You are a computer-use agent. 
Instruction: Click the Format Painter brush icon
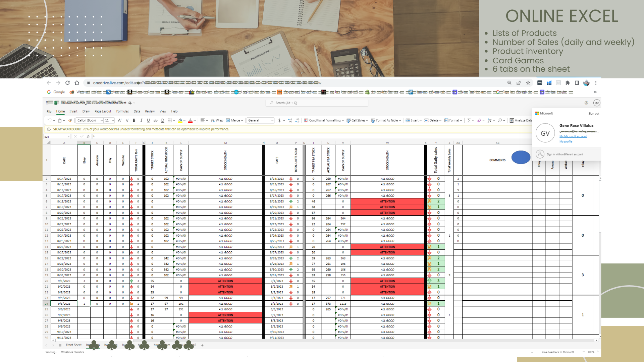tap(70, 120)
